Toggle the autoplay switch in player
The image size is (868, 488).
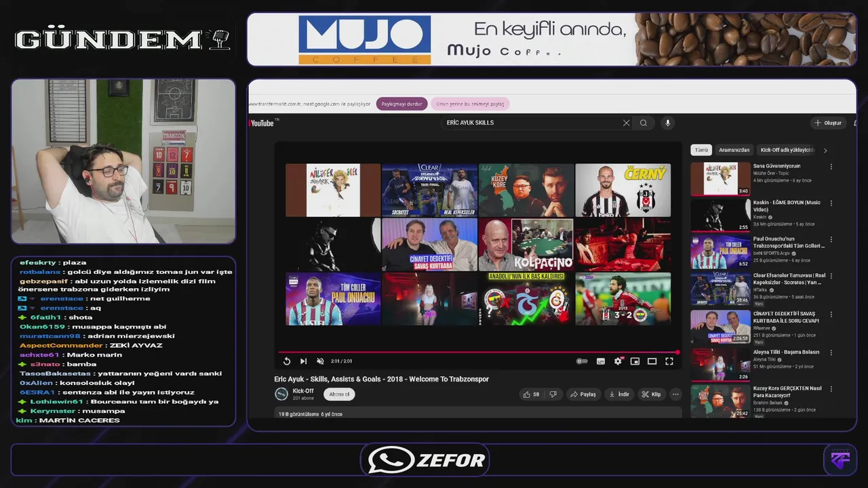click(582, 361)
